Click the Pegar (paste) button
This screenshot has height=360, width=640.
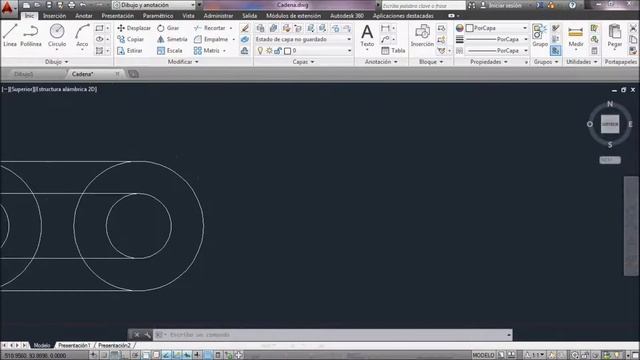(614, 36)
